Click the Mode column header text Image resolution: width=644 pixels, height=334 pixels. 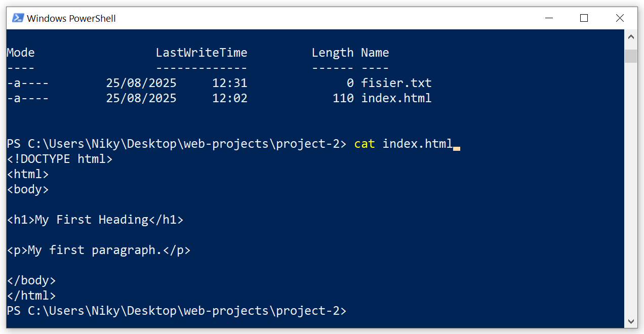tap(20, 52)
